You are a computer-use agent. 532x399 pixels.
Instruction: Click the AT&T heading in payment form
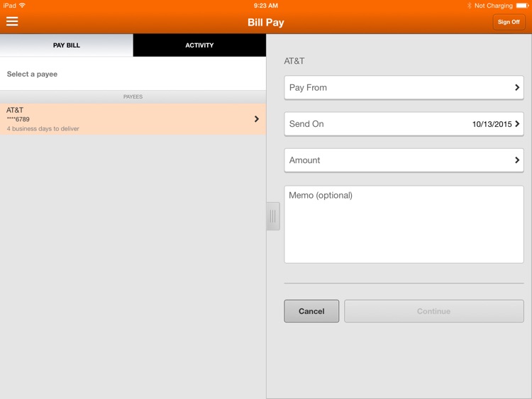[294, 61]
